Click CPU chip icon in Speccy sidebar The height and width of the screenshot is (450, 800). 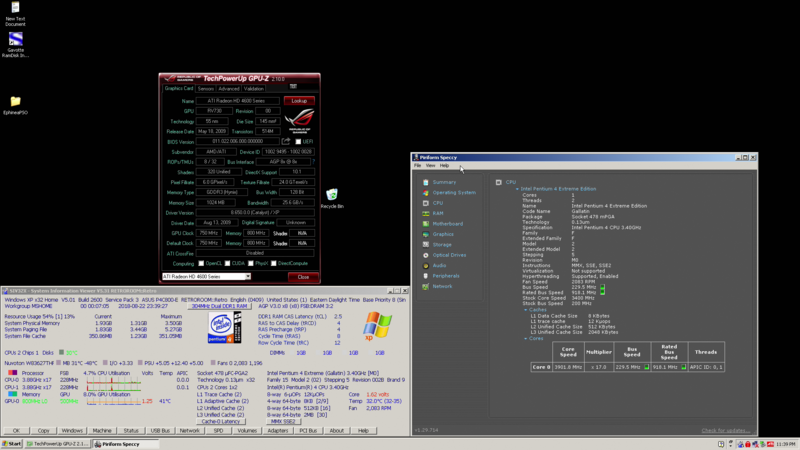click(x=426, y=203)
